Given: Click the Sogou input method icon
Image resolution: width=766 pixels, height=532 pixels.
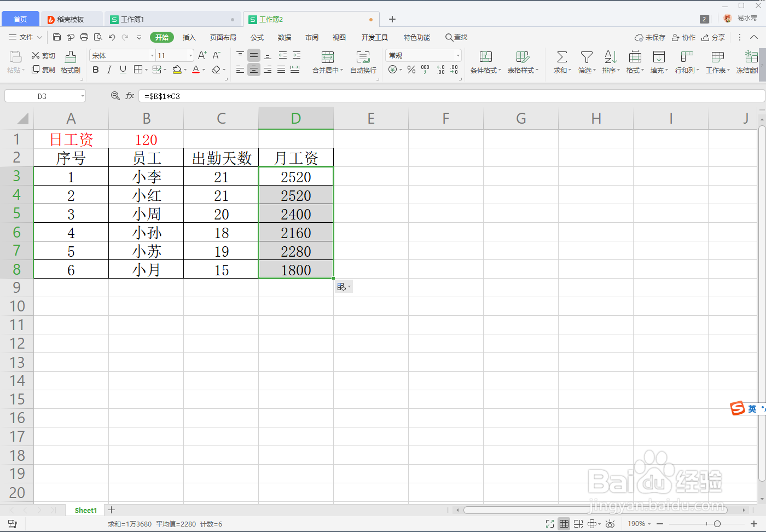Looking at the screenshot, I should coord(738,408).
